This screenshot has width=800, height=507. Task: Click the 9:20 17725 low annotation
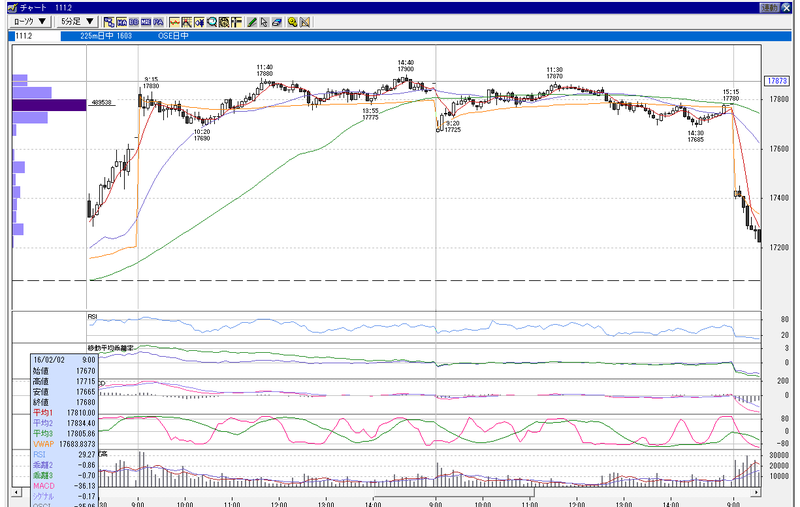453,126
